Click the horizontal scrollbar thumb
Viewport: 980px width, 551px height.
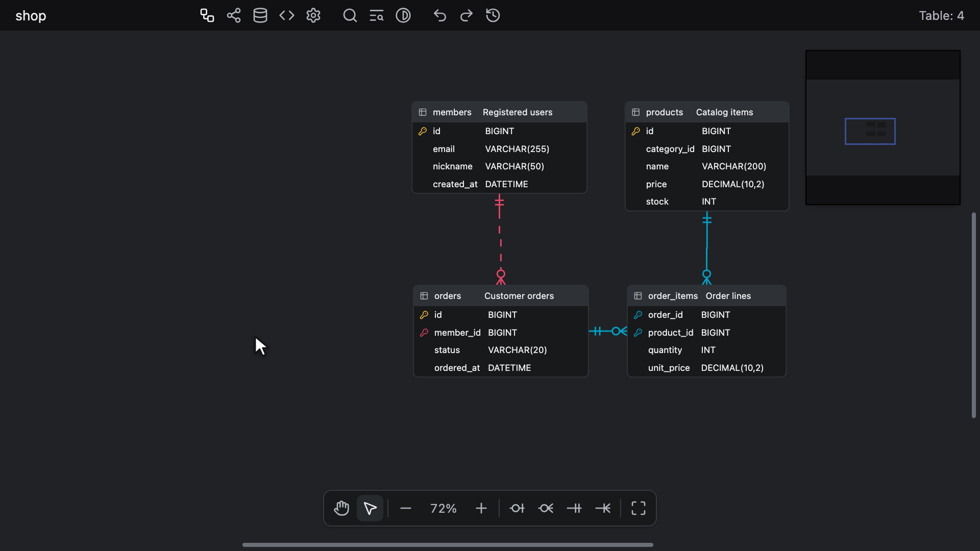pos(448,545)
